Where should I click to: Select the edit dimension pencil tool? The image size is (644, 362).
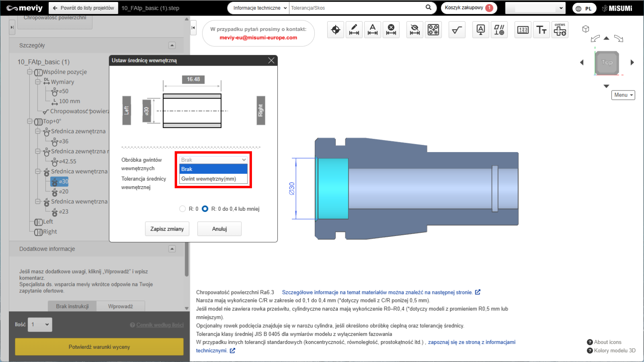click(354, 30)
